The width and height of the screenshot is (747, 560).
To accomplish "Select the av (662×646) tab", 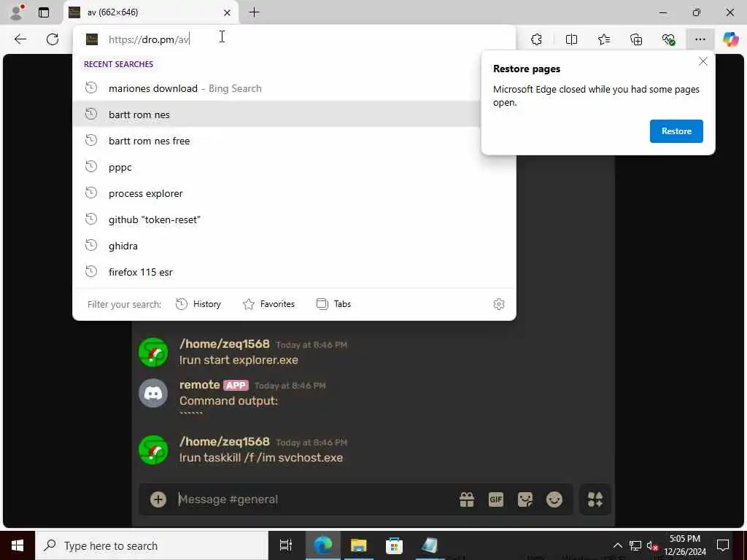I will point(150,12).
